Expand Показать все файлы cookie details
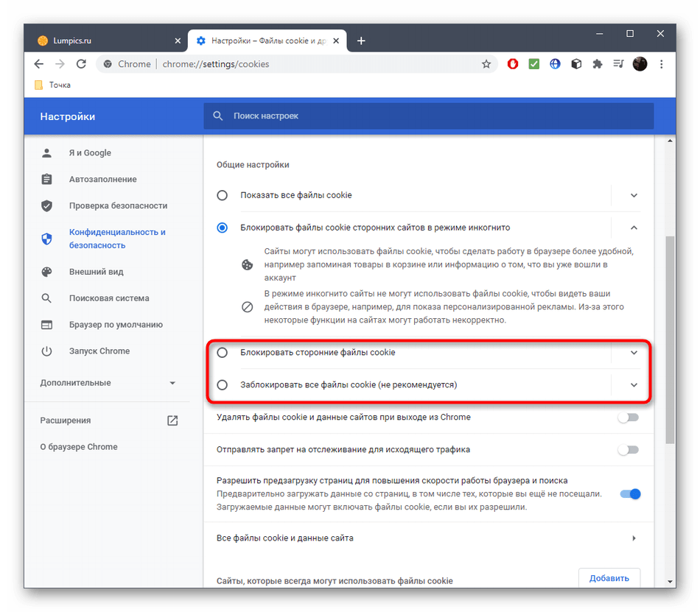This screenshot has width=700, height=612. point(634,195)
